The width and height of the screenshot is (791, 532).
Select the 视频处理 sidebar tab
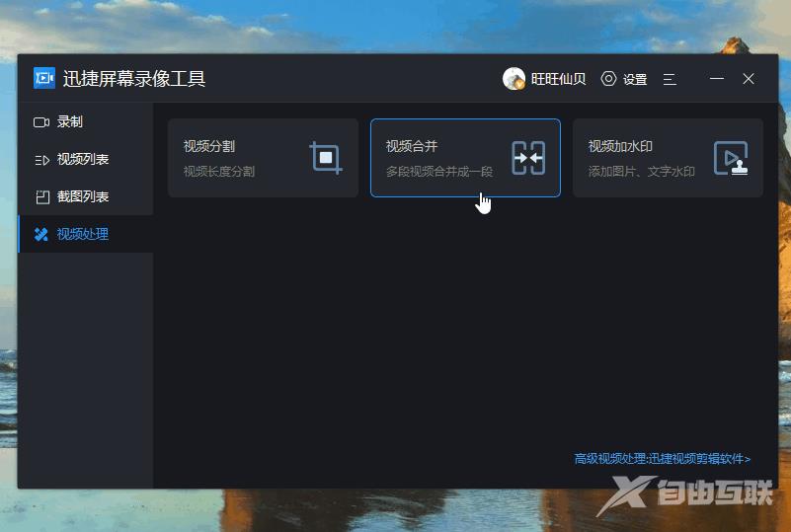[x=83, y=235]
